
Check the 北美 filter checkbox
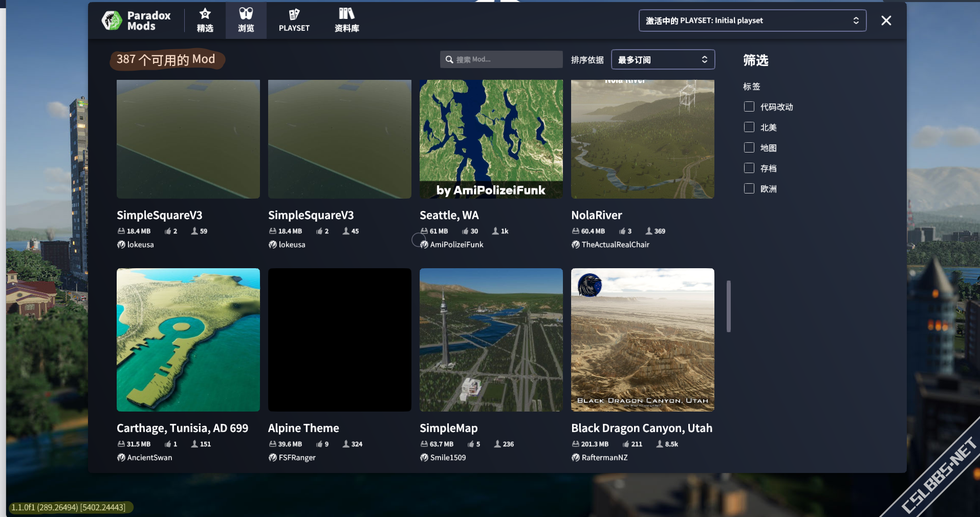point(749,127)
